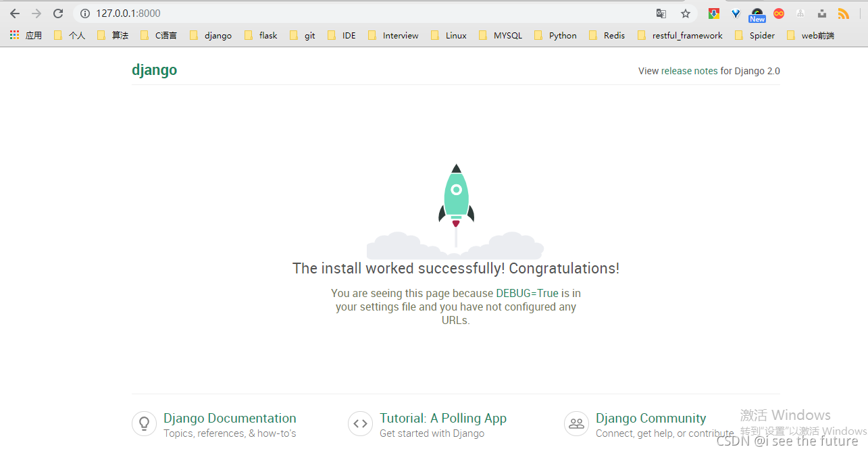868x453 pixels.
Task: Open the MYSQL bookmark folder
Action: click(x=501, y=35)
